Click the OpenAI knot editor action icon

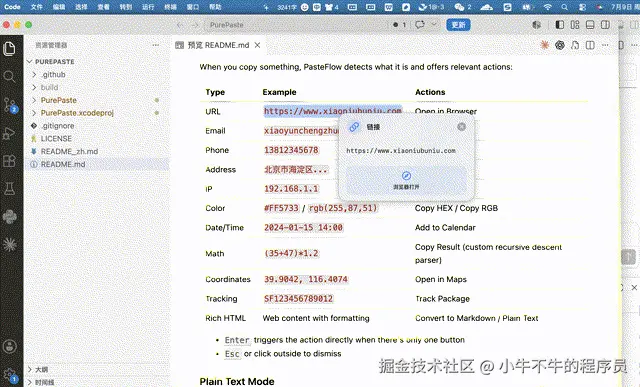(560, 45)
